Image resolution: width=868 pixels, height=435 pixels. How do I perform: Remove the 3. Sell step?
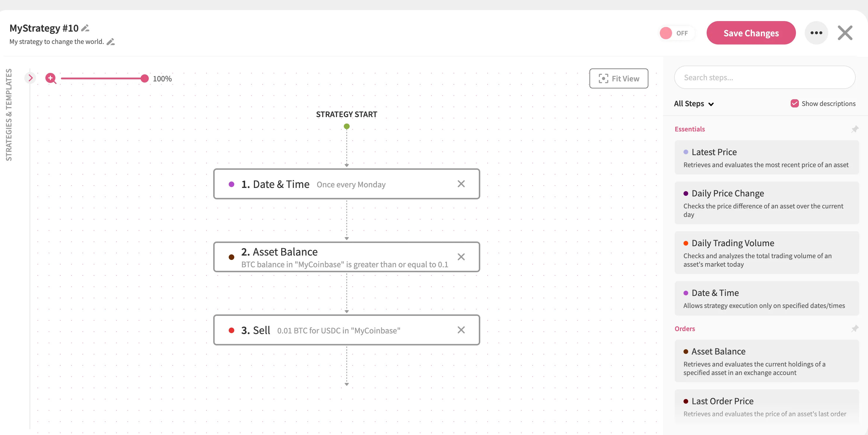[x=461, y=330]
